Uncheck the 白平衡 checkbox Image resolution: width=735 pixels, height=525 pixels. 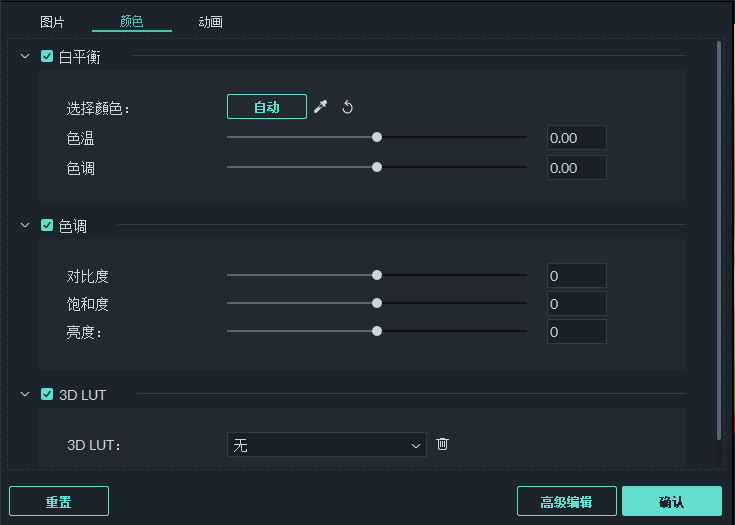[47, 57]
